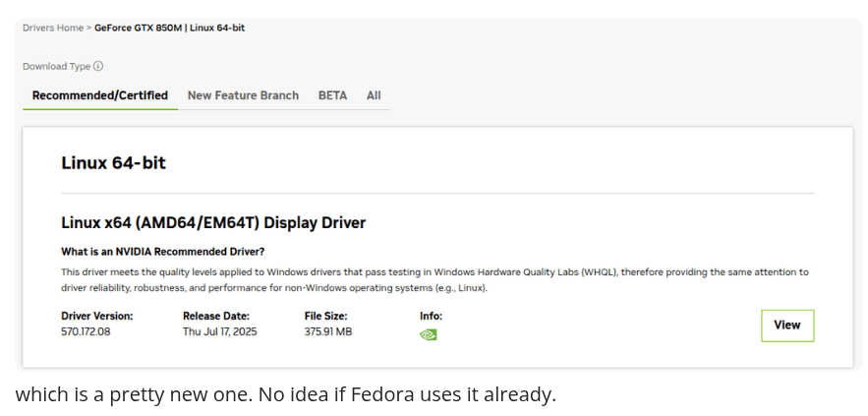Click the sentence mentioning Fedora below the card
This screenshot has width=868, height=416.
(286, 394)
